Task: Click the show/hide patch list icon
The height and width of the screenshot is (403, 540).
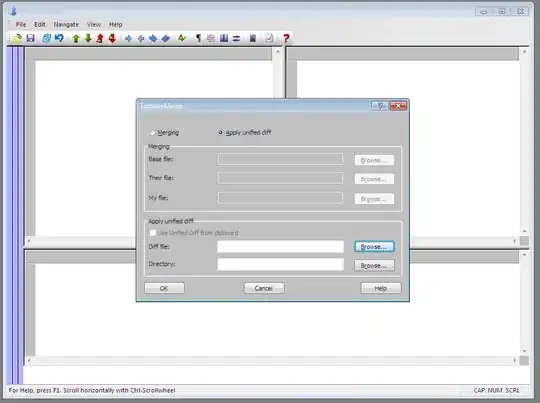Action: coord(253,38)
